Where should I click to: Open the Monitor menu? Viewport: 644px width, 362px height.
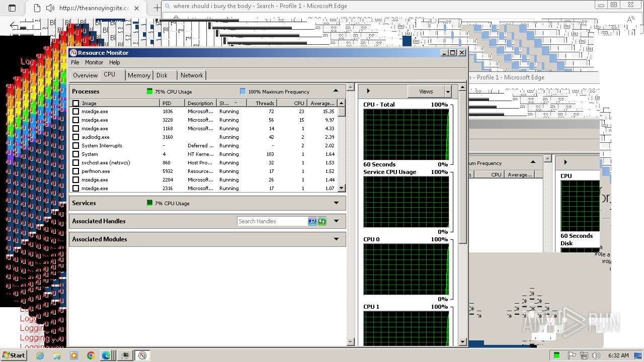click(94, 62)
